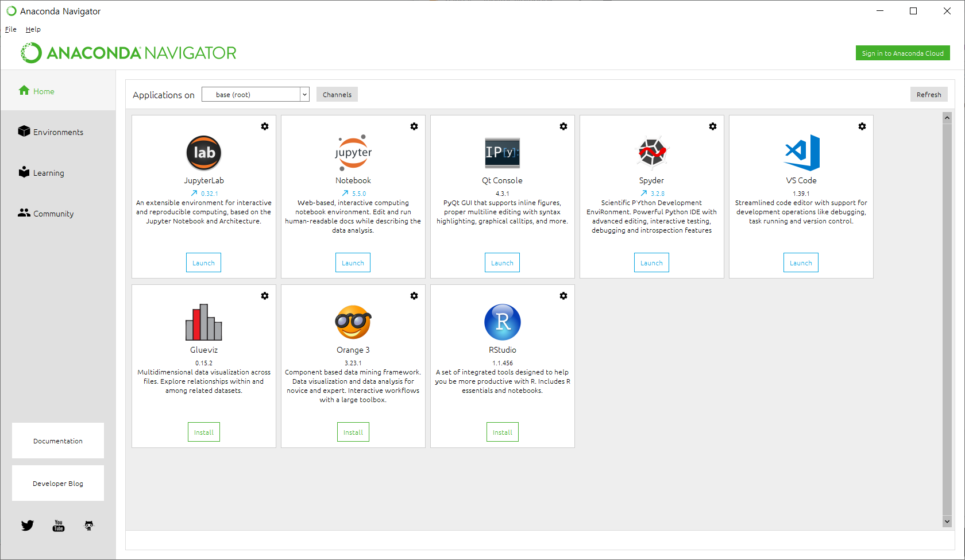
Task: Click the JupyterLab app logo
Action: pyautogui.click(x=204, y=153)
